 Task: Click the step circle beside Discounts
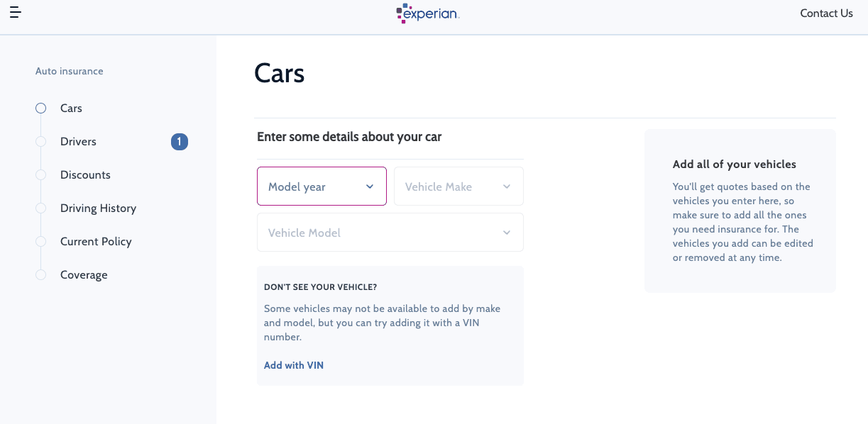click(x=41, y=174)
